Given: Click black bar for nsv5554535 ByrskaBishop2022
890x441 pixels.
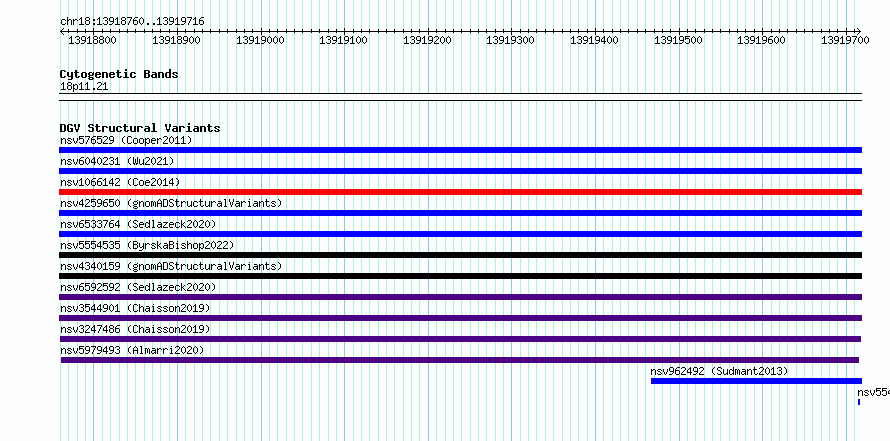Looking at the screenshot, I should pos(460,255).
